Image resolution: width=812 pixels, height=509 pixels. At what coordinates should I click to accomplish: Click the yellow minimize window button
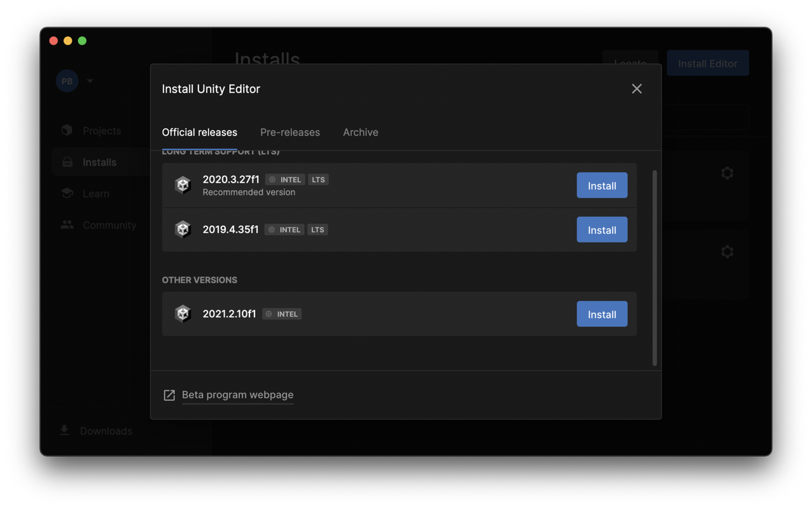coord(67,41)
